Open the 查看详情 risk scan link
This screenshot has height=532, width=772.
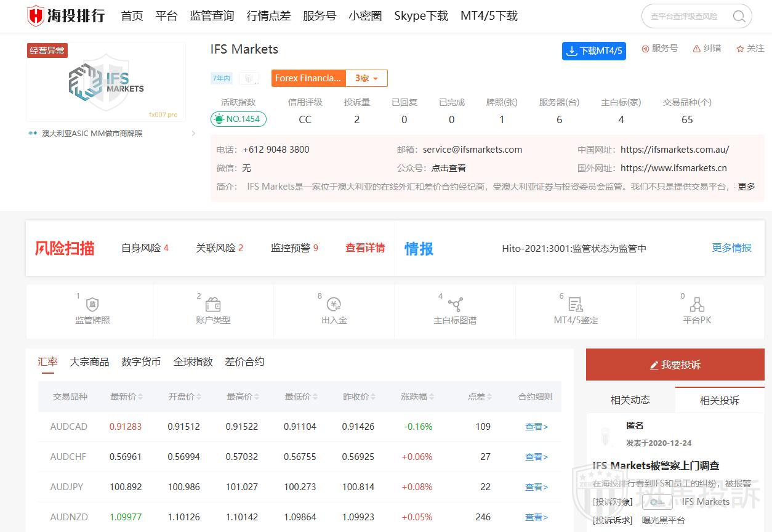[365, 248]
